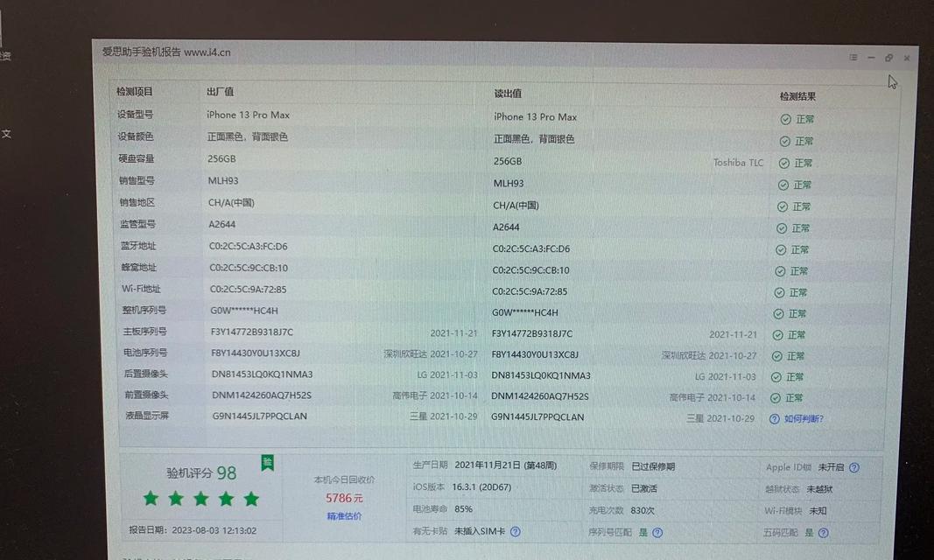Open the menu list icon in title bar
The image size is (934, 560).
tap(853, 57)
